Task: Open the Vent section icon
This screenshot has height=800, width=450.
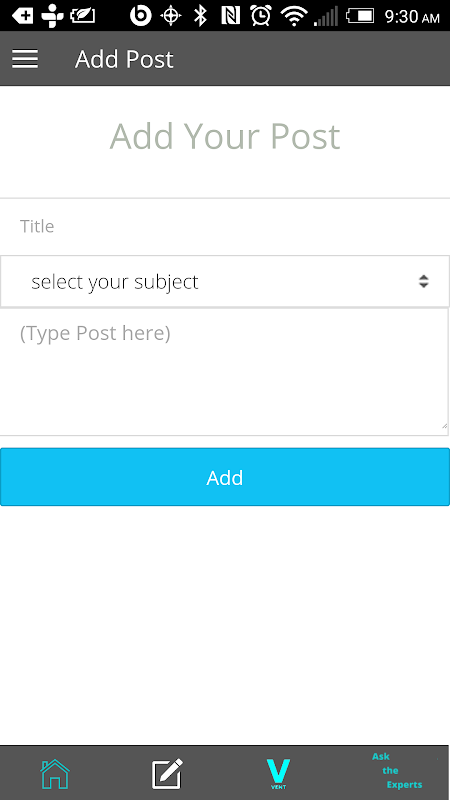Action: click(x=279, y=774)
